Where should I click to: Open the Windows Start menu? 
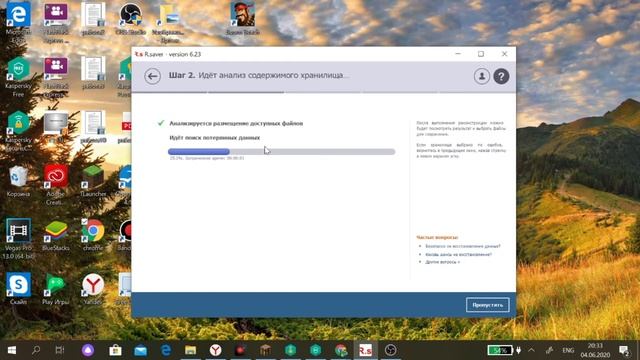pos(11,350)
